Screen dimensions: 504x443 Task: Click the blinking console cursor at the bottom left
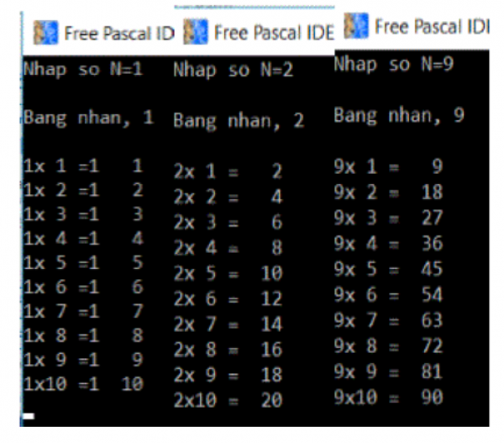click(x=29, y=416)
